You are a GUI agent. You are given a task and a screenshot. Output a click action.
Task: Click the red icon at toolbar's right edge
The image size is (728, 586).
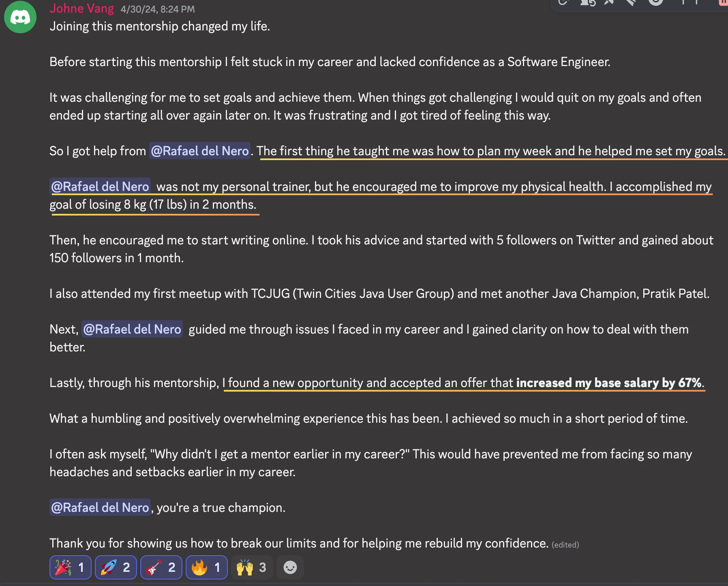pyautogui.click(x=724, y=2)
